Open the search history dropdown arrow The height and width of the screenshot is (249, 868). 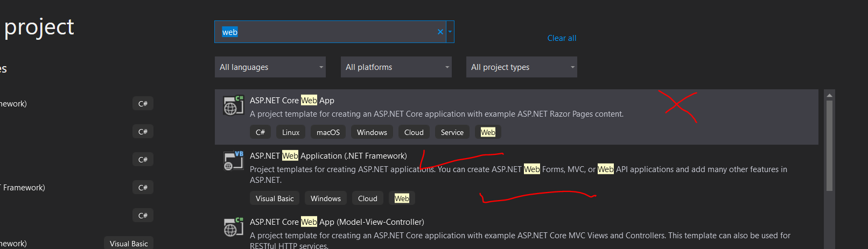450,32
